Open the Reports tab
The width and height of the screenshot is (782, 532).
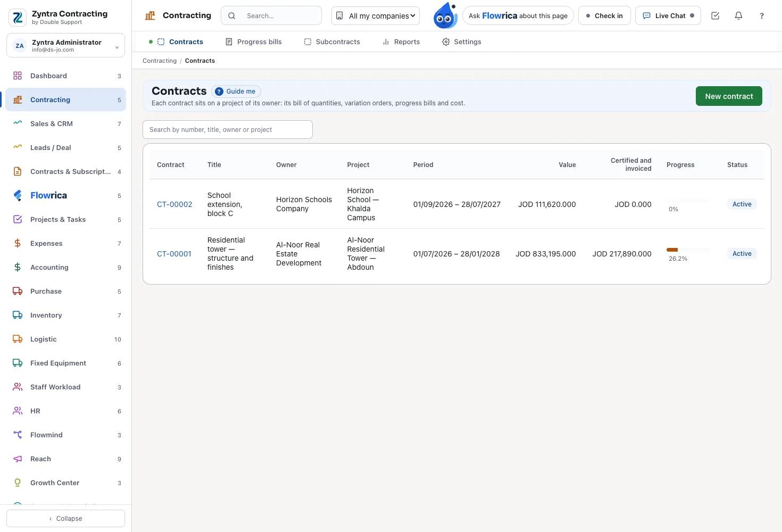point(401,41)
